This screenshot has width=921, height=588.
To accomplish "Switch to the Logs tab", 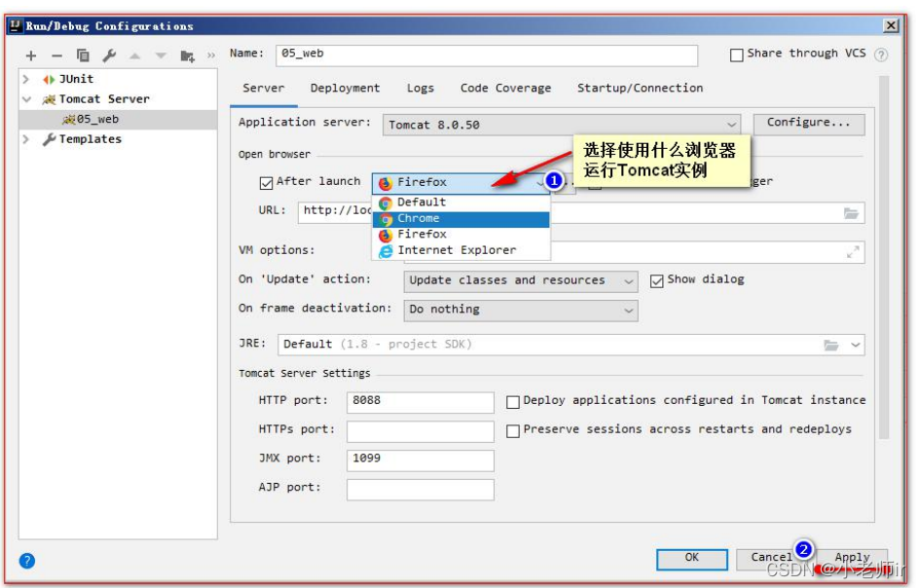I will tap(420, 89).
